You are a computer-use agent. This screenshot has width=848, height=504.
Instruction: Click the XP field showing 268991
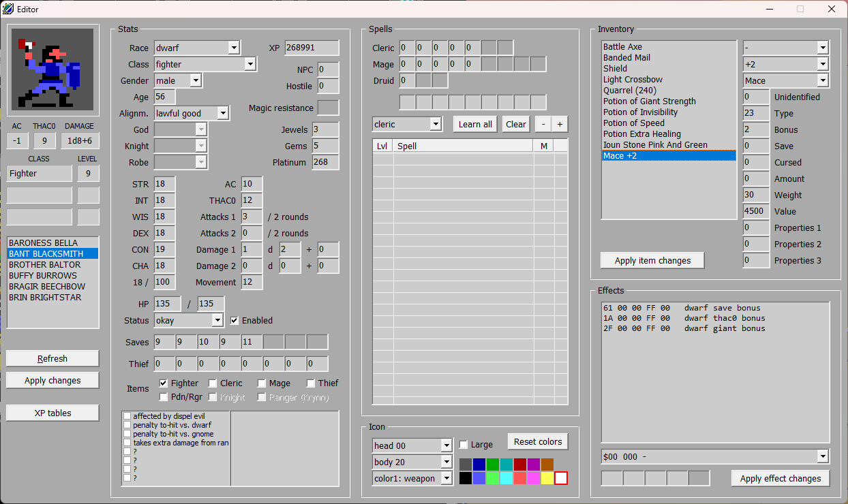(x=312, y=48)
